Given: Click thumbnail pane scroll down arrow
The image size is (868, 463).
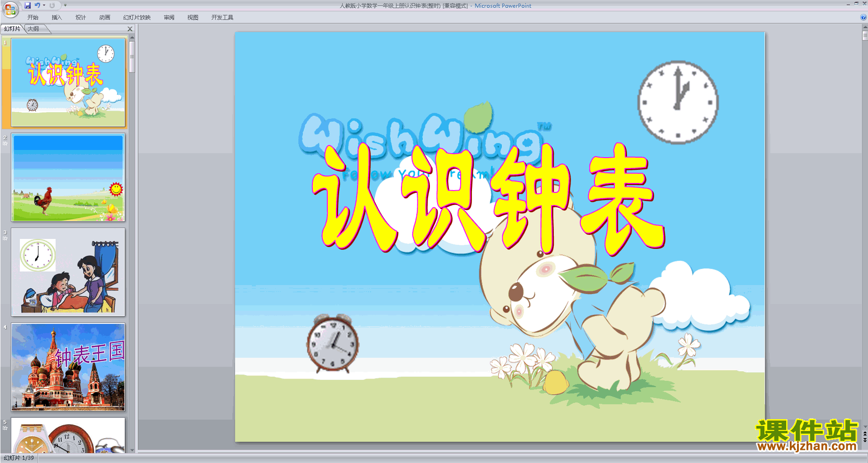Looking at the screenshot, I should point(132,450).
